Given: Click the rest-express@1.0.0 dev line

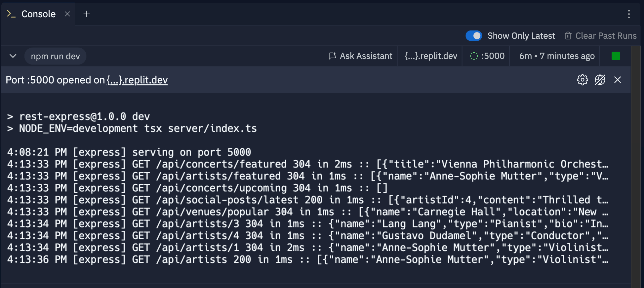Looking at the screenshot, I should click(78, 117).
